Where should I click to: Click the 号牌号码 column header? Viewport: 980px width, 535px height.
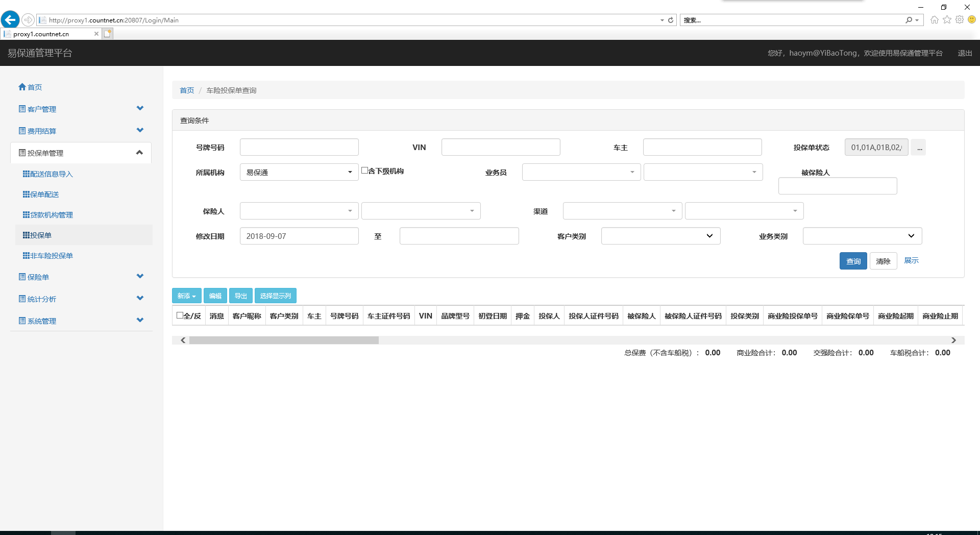coord(345,316)
